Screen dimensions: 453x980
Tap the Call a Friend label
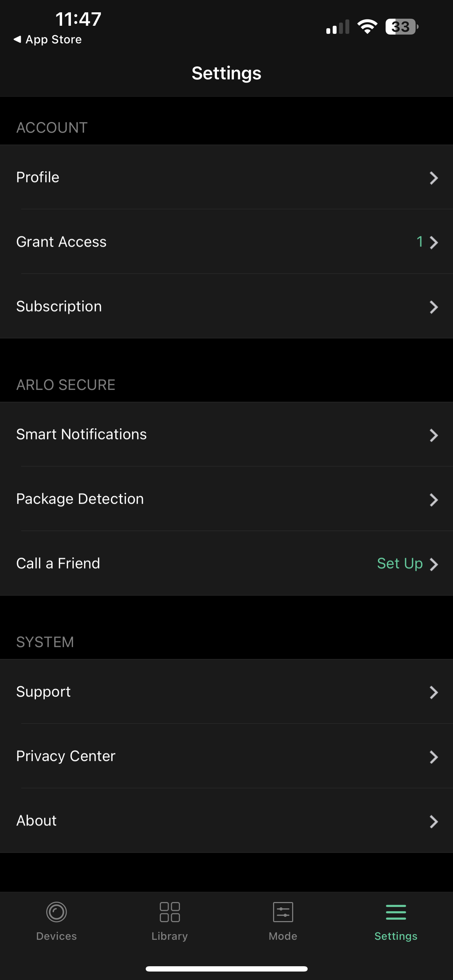pyautogui.click(x=58, y=563)
